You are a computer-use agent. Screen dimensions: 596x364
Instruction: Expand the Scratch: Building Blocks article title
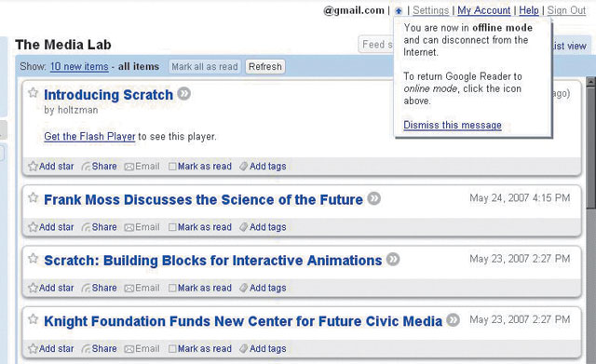213,261
